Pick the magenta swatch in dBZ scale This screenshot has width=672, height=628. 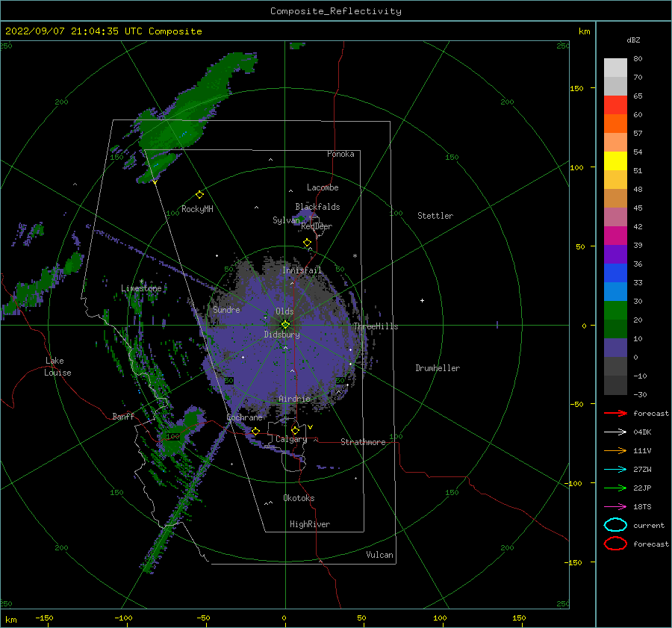tap(615, 236)
